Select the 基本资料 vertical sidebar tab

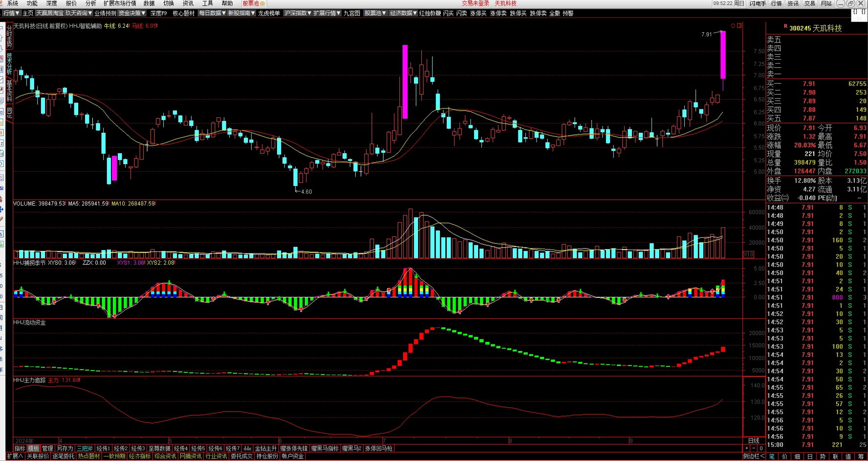click(9, 91)
